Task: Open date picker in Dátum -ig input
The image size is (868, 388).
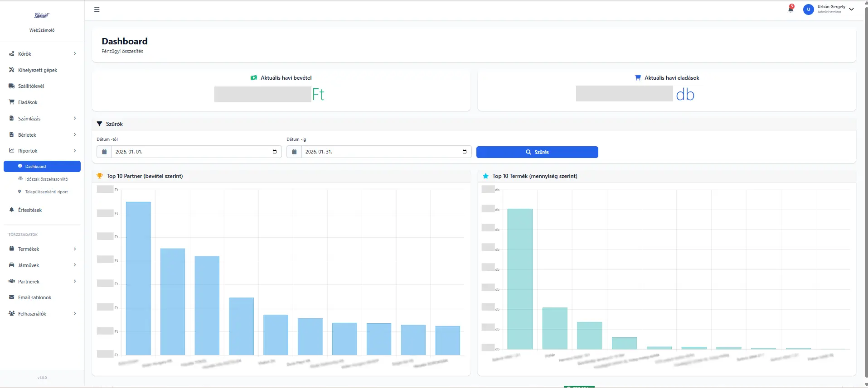Action: (464, 152)
